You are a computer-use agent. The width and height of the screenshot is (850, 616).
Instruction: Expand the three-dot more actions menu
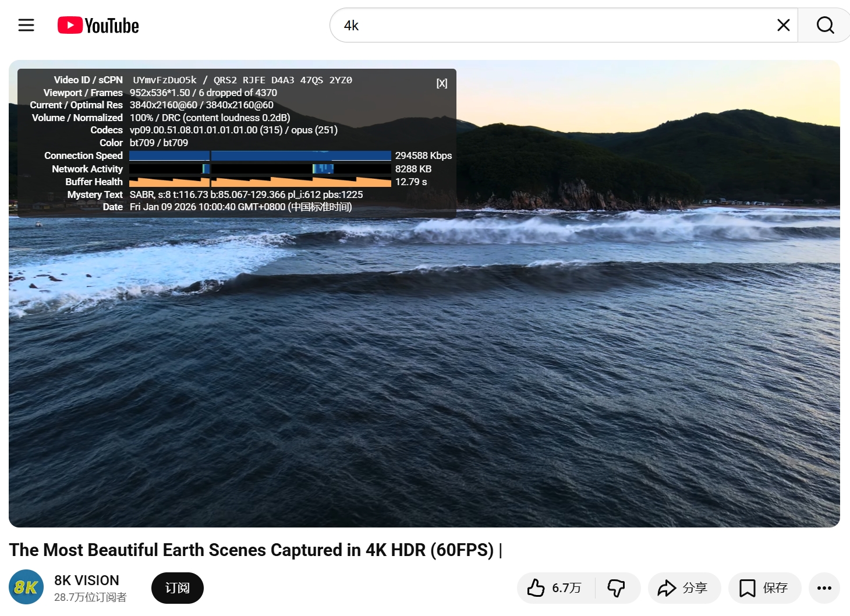click(824, 588)
